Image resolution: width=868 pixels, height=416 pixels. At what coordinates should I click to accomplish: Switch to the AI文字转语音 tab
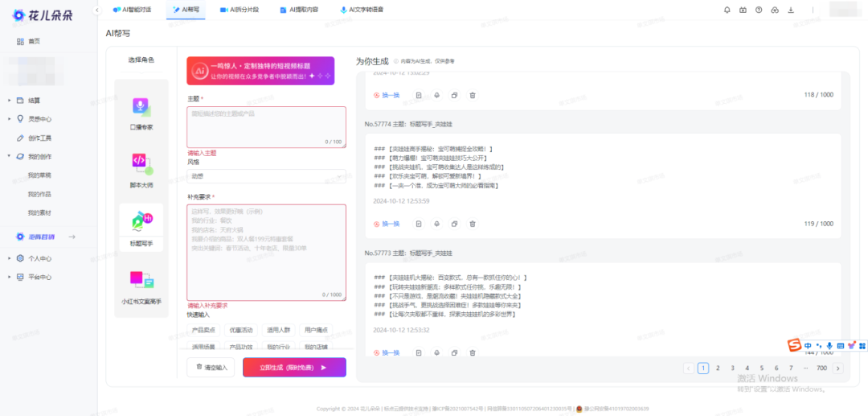[362, 10]
